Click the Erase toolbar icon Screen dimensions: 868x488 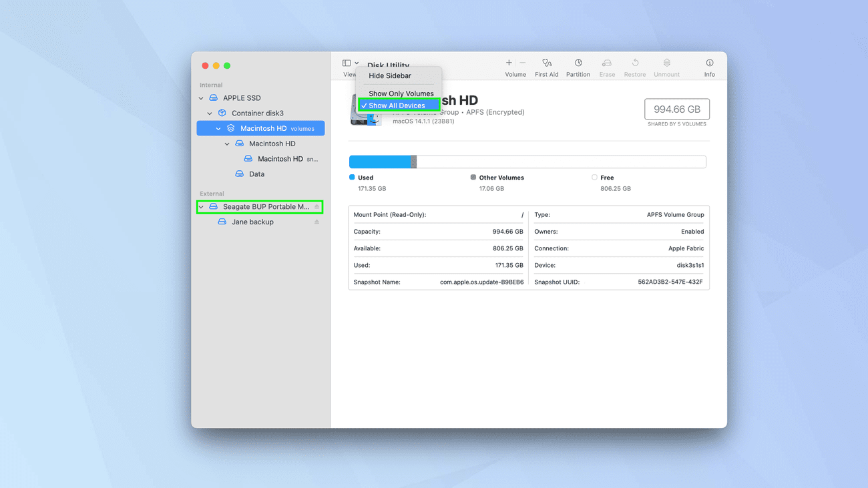pos(607,63)
